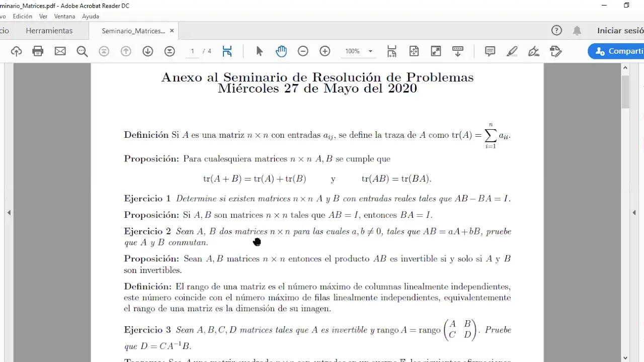Click the Miércoles 27 de Mayo line
This screenshot has width=644, height=362.
pos(317,89)
